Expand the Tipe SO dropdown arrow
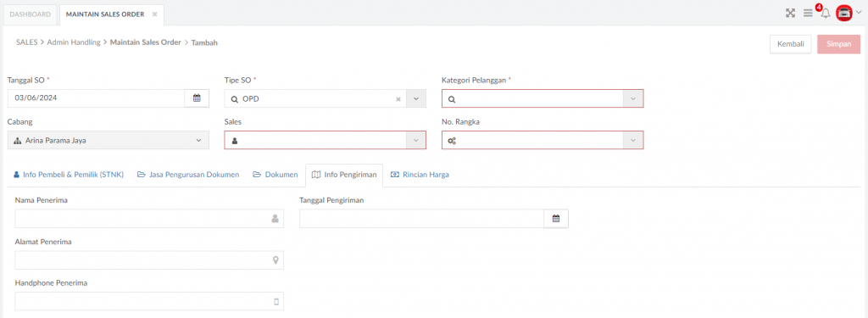This screenshot has height=318, width=868. (416, 98)
